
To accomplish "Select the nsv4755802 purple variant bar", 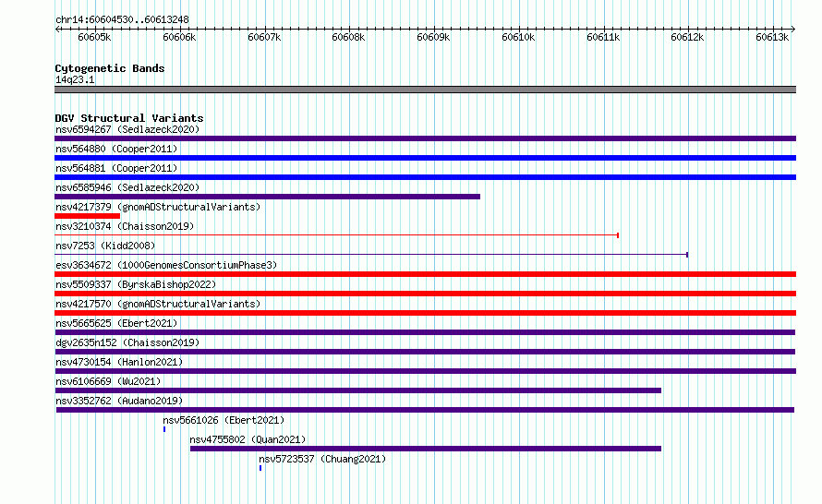I will tap(426, 449).
